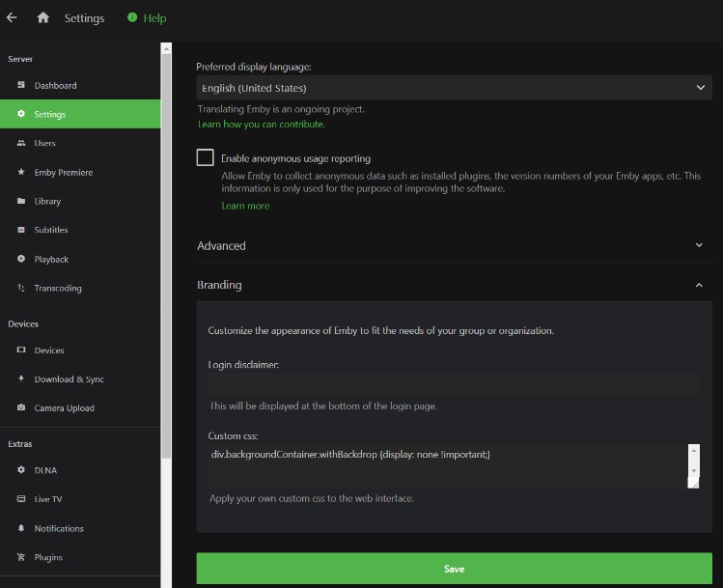Open Devices menu item

[80, 350]
